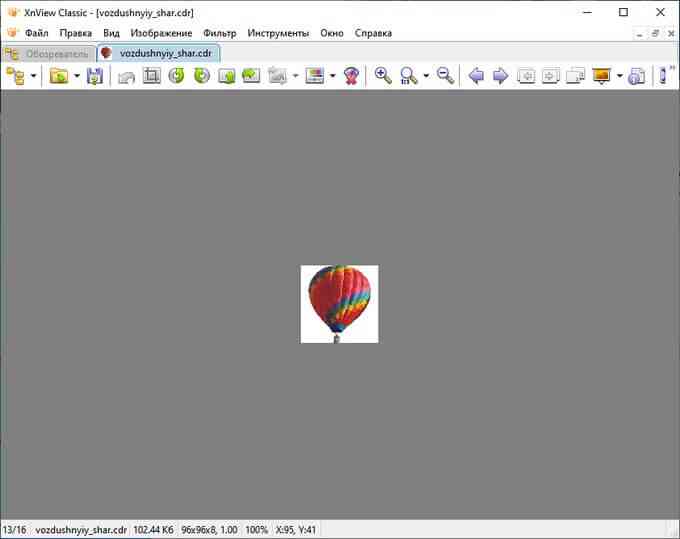Click the multi-window view icon
The height and width of the screenshot is (539, 680).
[x=575, y=76]
